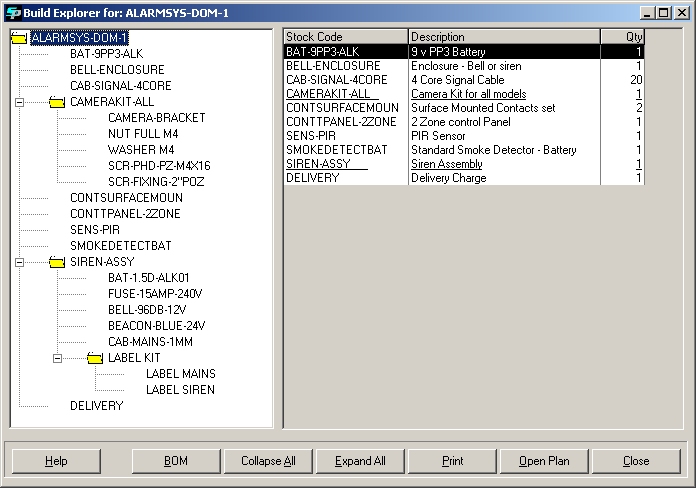Click the LABEL KIT yellow folder icon
The height and width of the screenshot is (488, 696).
click(95, 358)
